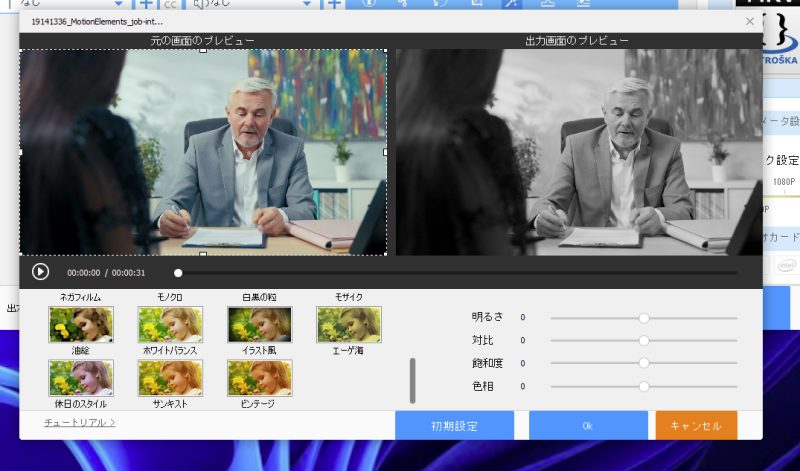Image resolution: width=800 pixels, height=471 pixels.
Task: Choose the ビンテージ vintage filter thumbnail
Action: pos(259,377)
